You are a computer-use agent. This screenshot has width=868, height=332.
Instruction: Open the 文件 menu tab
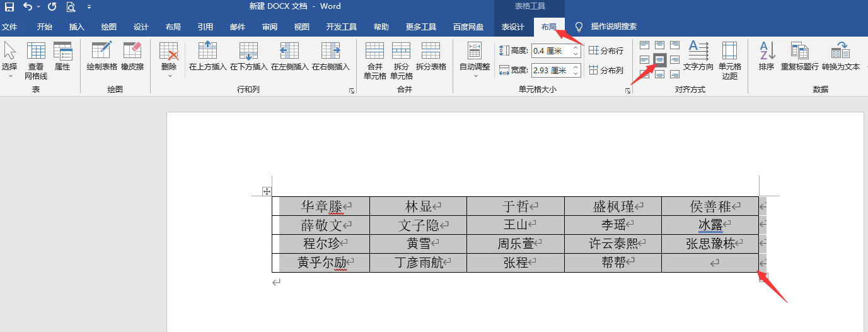coord(9,27)
